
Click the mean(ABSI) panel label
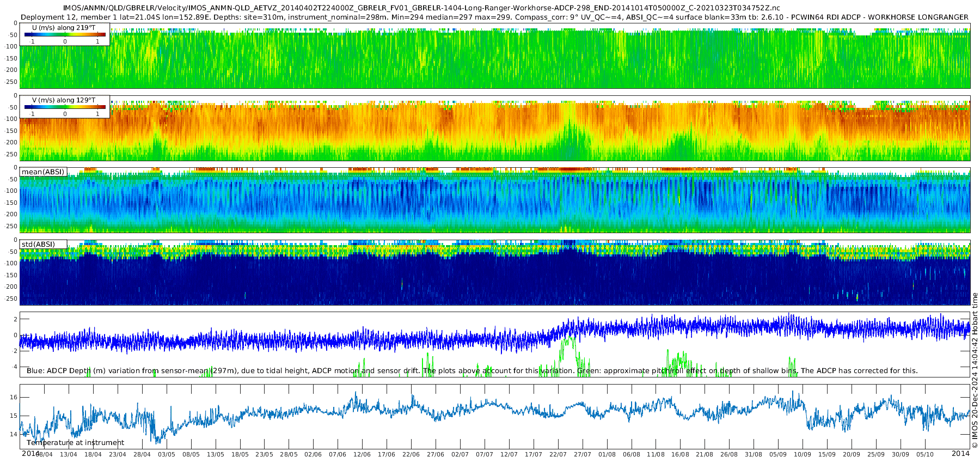[x=43, y=172]
